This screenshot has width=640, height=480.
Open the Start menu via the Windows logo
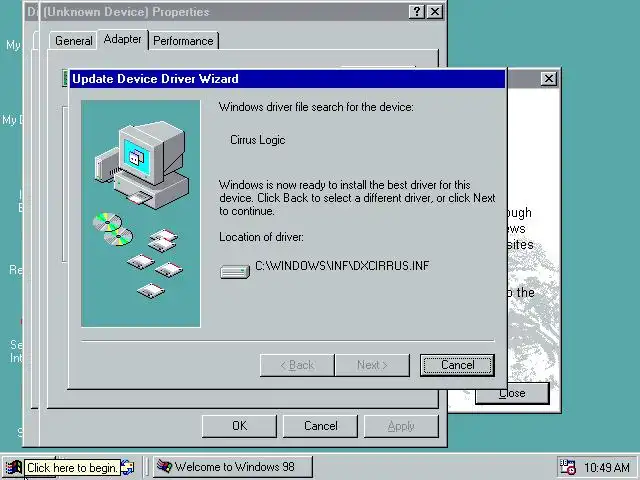pos(14,467)
